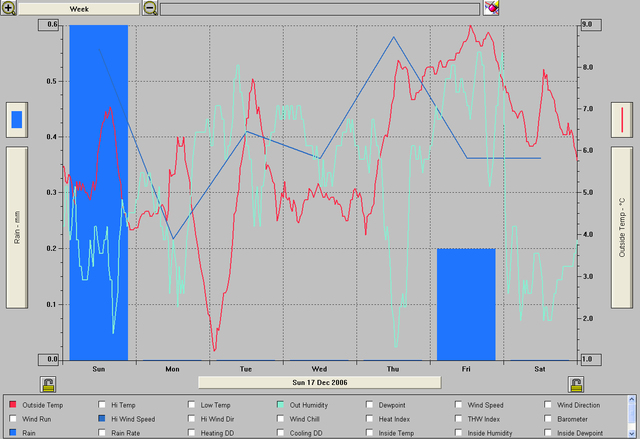This screenshot has width=640, height=439.
Task: Click the blue bar style icon for Rain
Action: coord(16,121)
